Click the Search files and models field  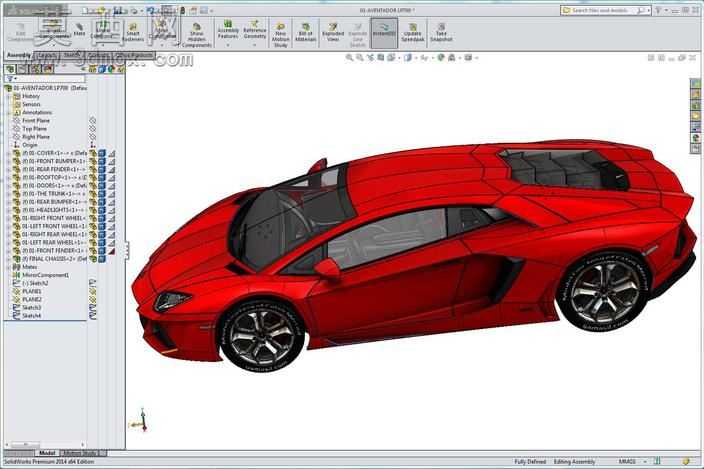tap(604, 10)
